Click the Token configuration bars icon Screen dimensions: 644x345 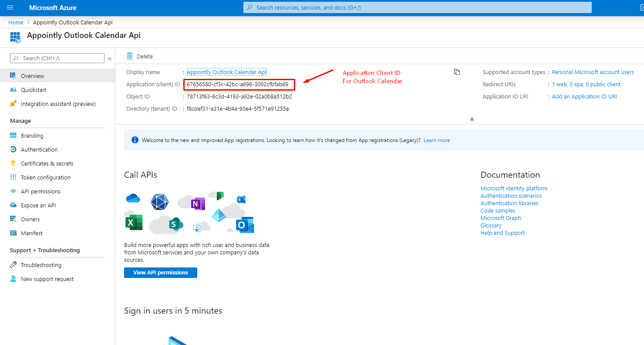tap(13, 177)
